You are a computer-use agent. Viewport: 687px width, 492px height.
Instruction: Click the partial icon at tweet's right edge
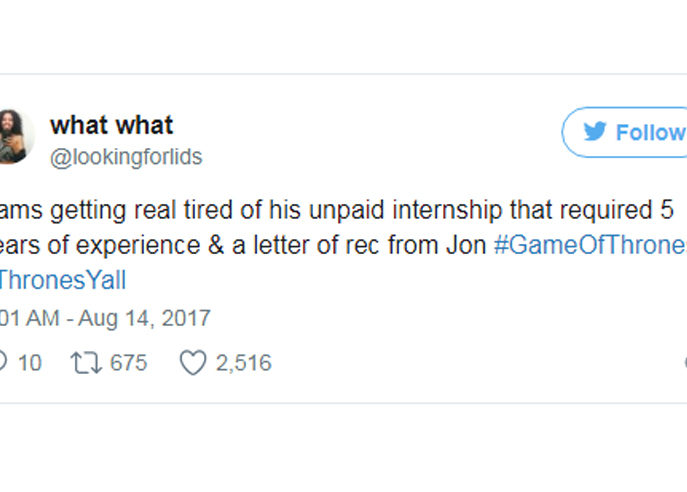click(x=683, y=363)
